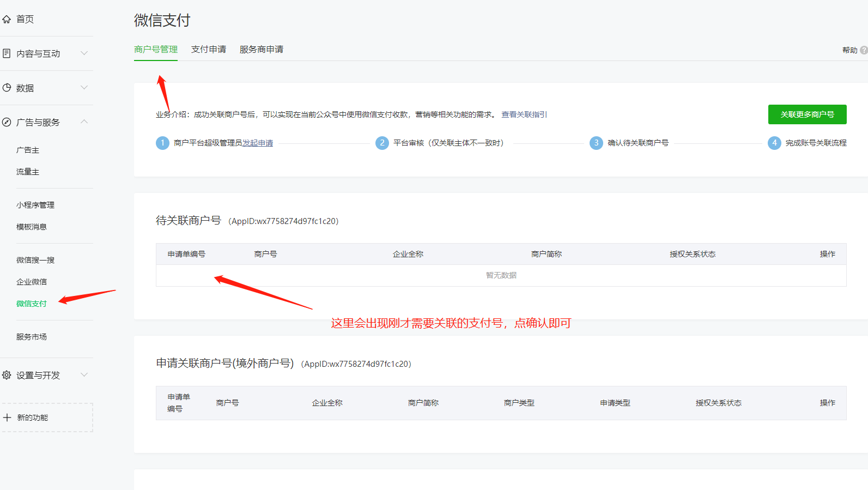
Task: Click the document icon for 内容与互动
Action: click(x=7, y=53)
